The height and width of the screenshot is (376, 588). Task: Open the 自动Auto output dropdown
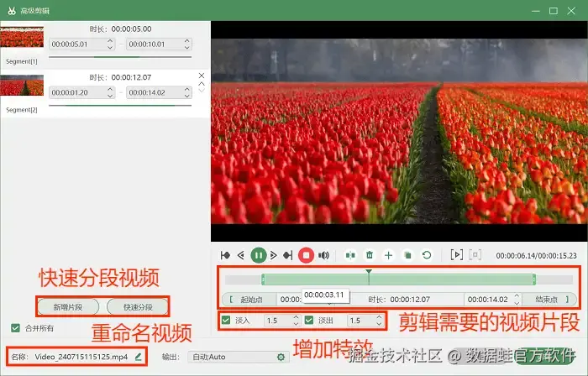239,358
